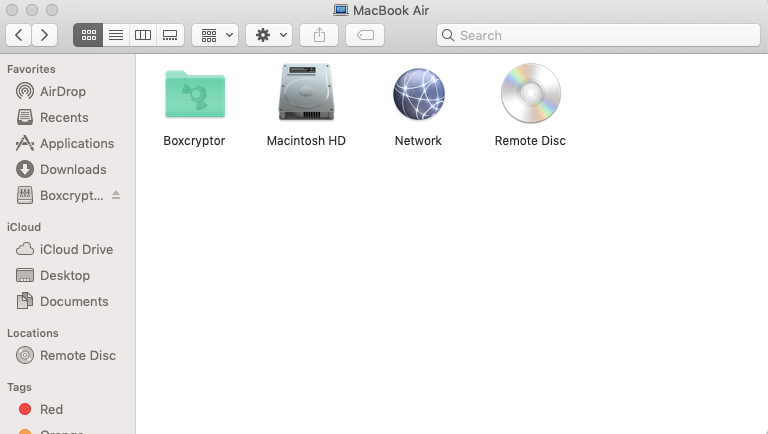Click the Boxcryptor volume sidebar icon
The width and height of the screenshot is (768, 434).
point(25,195)
